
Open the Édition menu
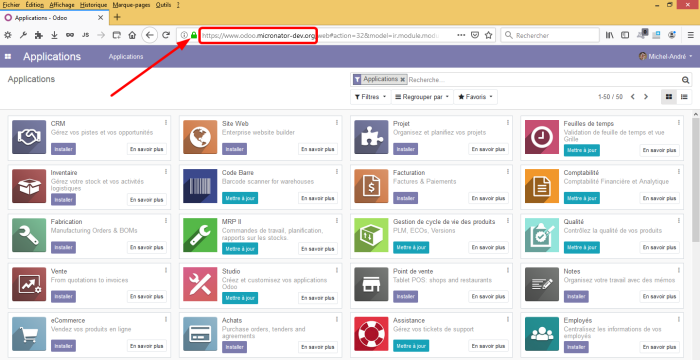tap(35, 5)
